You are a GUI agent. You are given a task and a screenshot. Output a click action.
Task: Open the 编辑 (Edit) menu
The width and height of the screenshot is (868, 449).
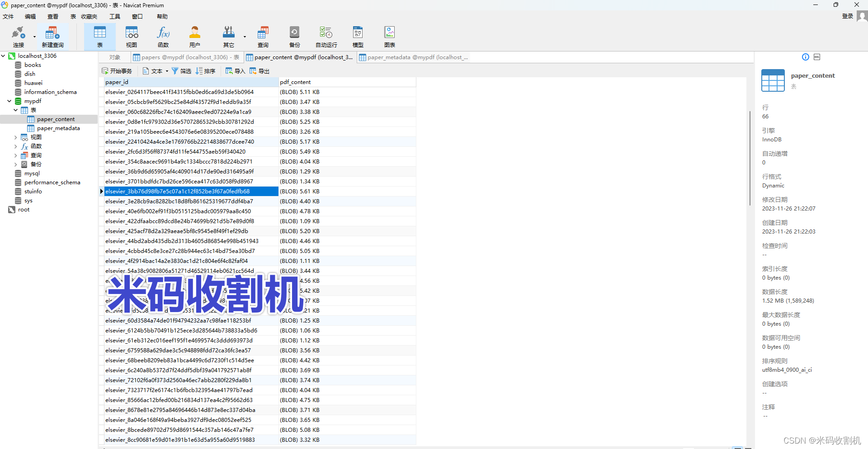point(30,17)
